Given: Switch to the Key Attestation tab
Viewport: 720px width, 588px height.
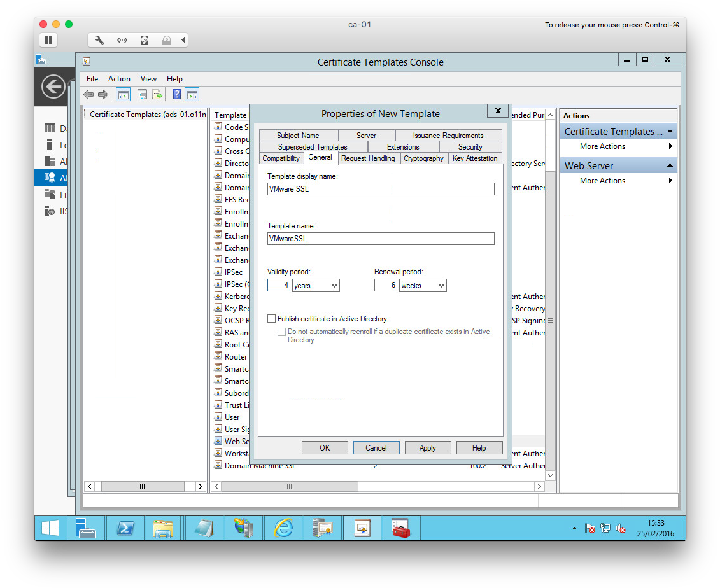Looking at the screenshot, I should tap(476, 158).
